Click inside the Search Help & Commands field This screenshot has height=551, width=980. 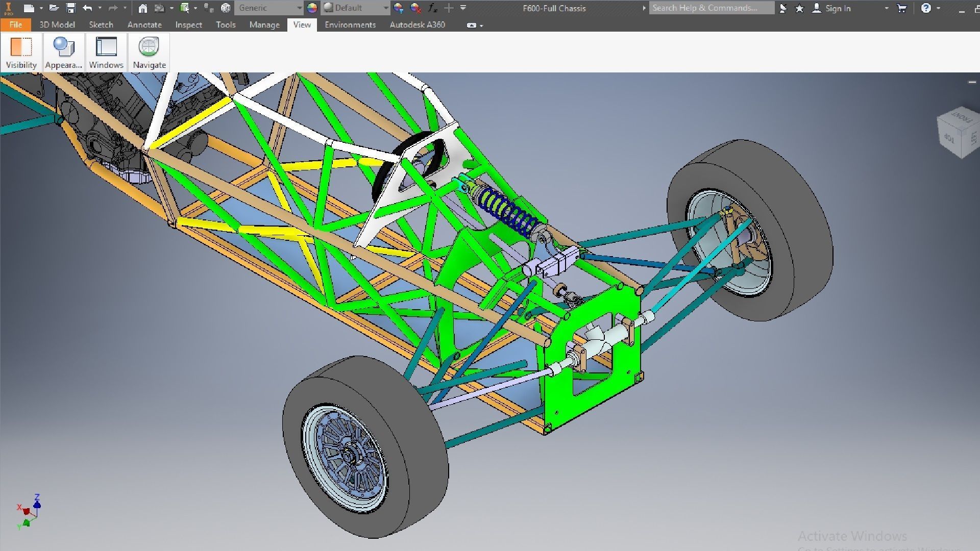[709, 8]
